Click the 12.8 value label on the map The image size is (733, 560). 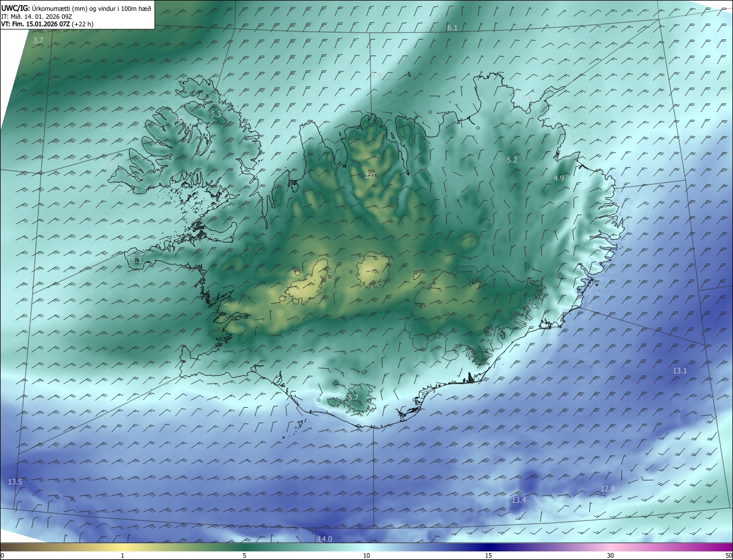608,488
